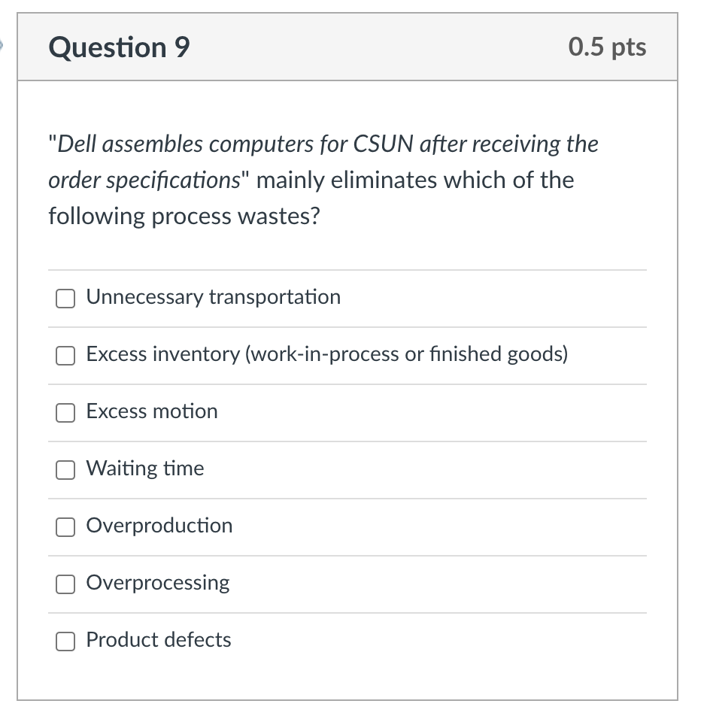This screenshot has height=728, width=707.
Task: Check the Product defects option
Action: (x=65, y=642)
